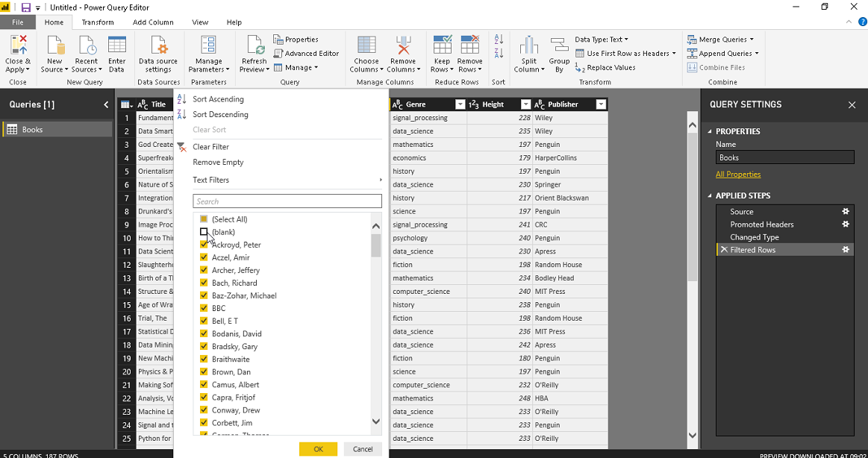The height and width of the screenshot is (458, 868).
Task: Toggle the (Select All) checkbox
Action: tap(204, 219)
